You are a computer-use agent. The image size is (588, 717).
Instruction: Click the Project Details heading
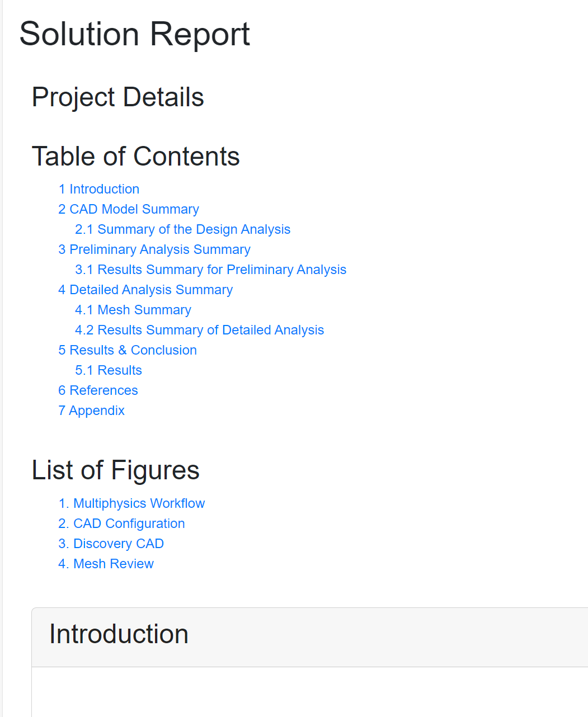click(x=118, y=97)
